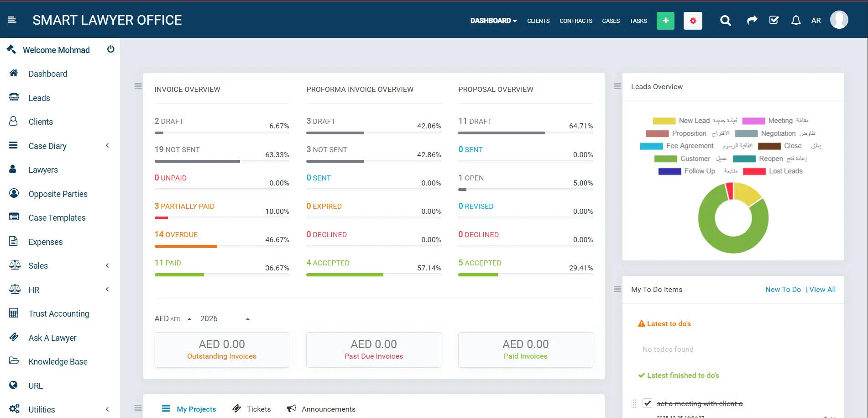Click the 14 OVERDUE orange progress bar

pyautogui.click(x=186, y=246)
